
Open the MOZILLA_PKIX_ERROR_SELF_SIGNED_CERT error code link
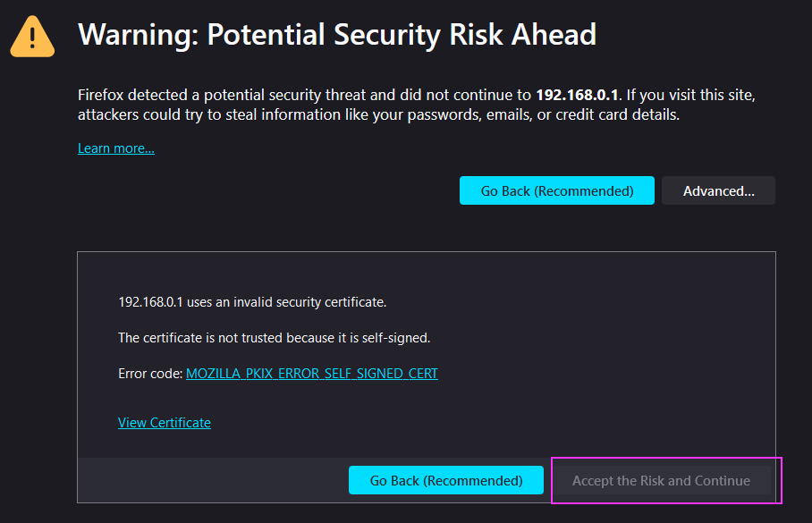click(x=312, y=374)
